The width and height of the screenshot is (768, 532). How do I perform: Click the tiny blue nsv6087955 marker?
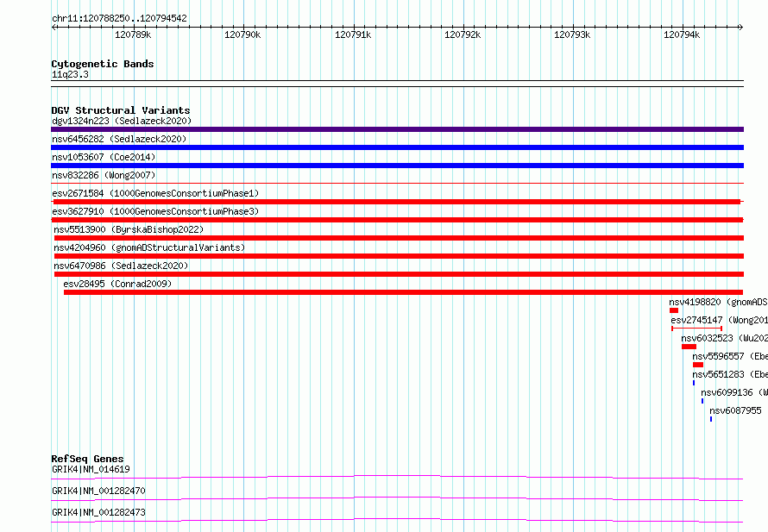711,419
